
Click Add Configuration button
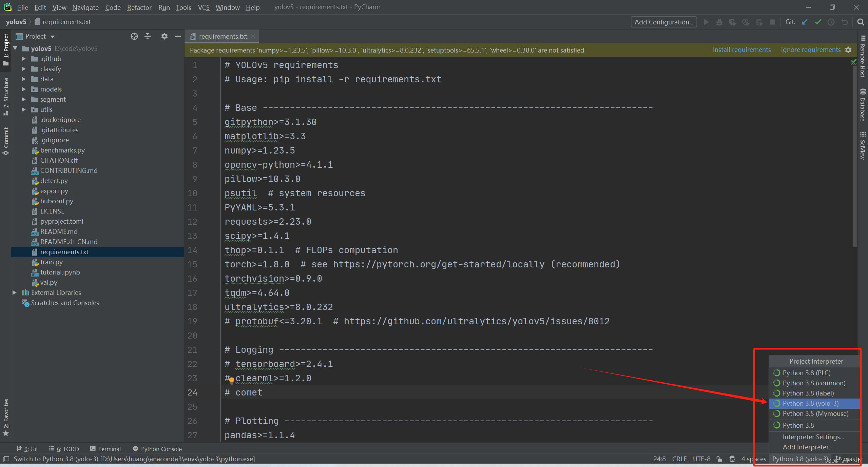coord(664,22)
